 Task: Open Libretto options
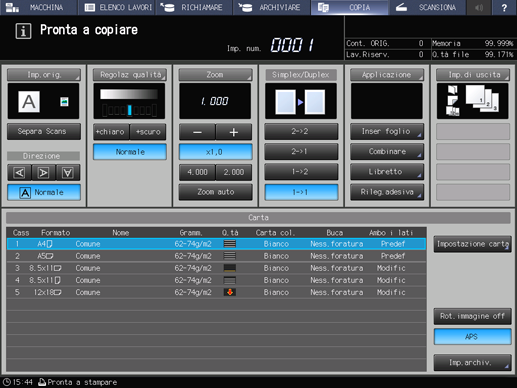(x=387, y=172)
